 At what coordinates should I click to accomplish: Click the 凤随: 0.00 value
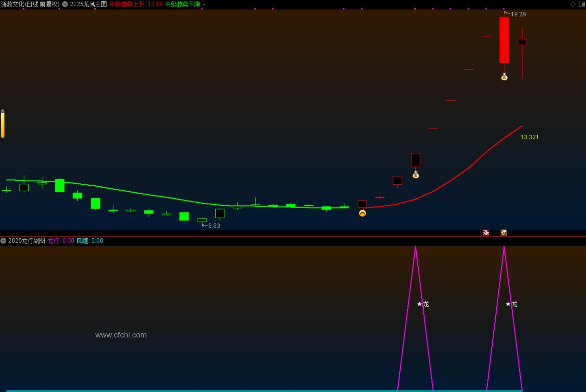(x=90, y=241)
